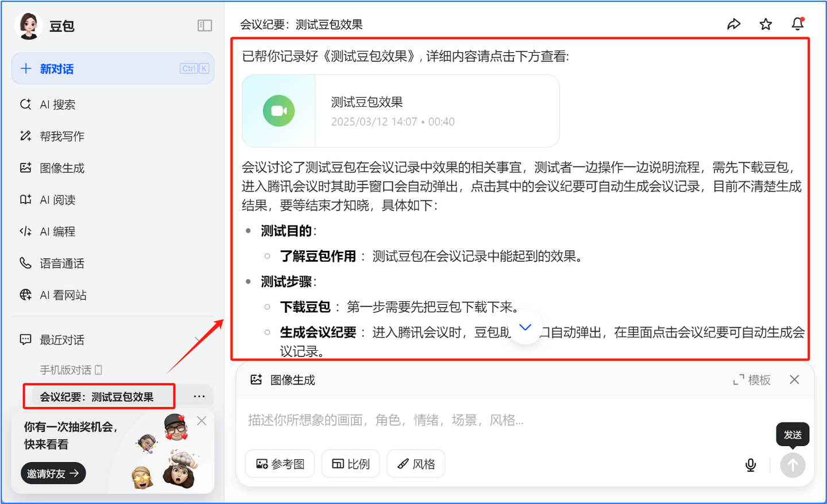Click the 语音通话 phone icon
This screenshot has height=504, width=827.
25,263
